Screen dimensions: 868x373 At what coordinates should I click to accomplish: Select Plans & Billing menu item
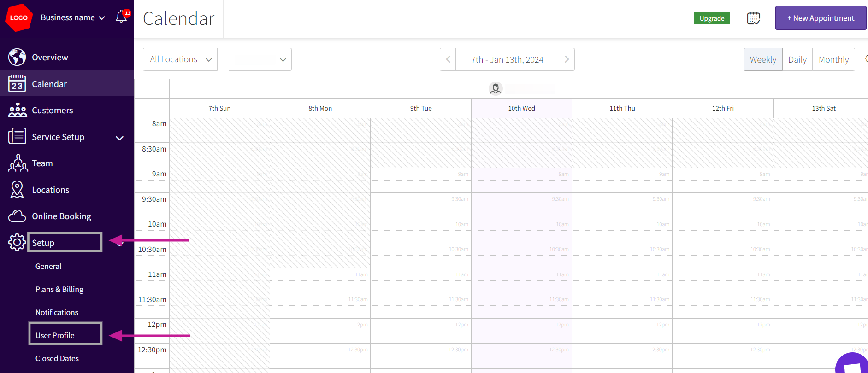(59, 289)
